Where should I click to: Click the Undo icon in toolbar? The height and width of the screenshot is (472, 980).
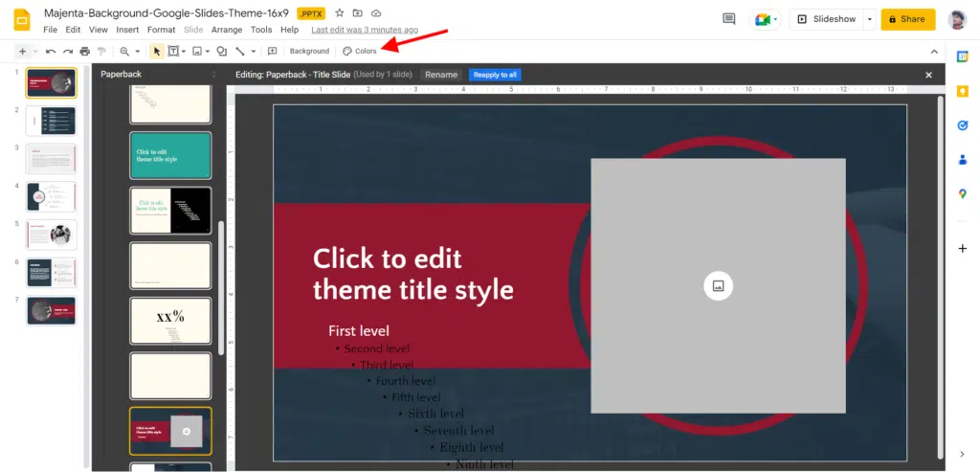pos(50,51)
